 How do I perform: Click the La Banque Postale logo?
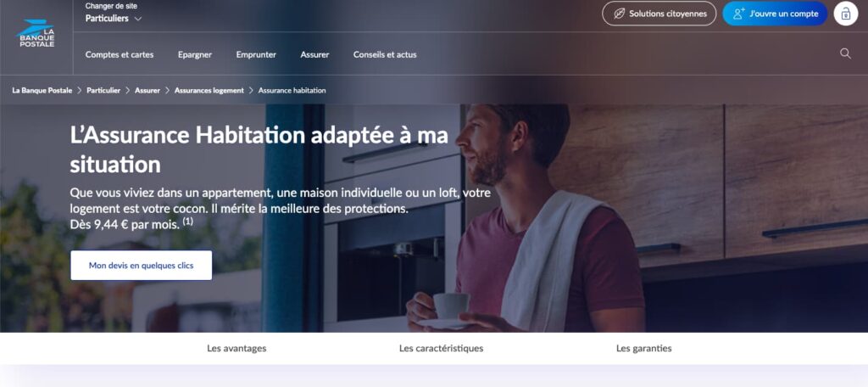pos(36,34)
